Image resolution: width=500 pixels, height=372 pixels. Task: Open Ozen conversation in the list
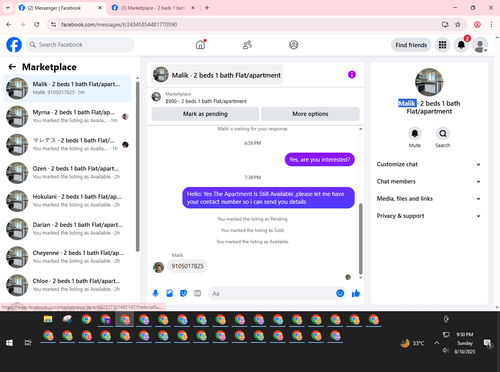point(67,173)
